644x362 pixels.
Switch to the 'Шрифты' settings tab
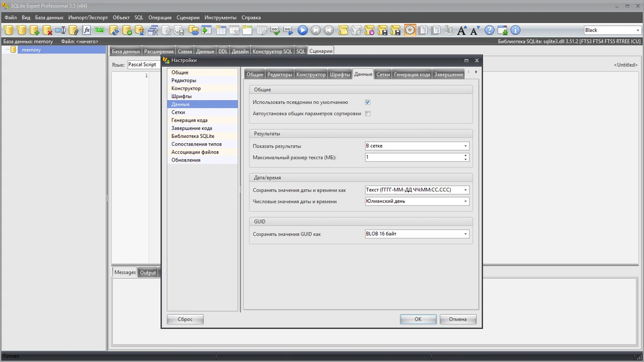click(x=340, y=75)
